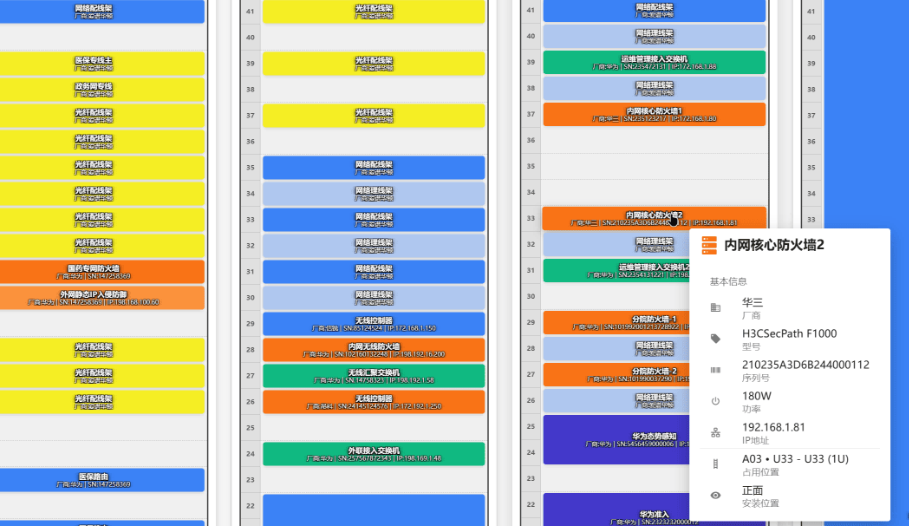Image resolution: width=909 pixels, height=526 pixels.
Task: Select the 网络理线架 under 分院防火墙-1 at U28
Action: pos(616,349)
